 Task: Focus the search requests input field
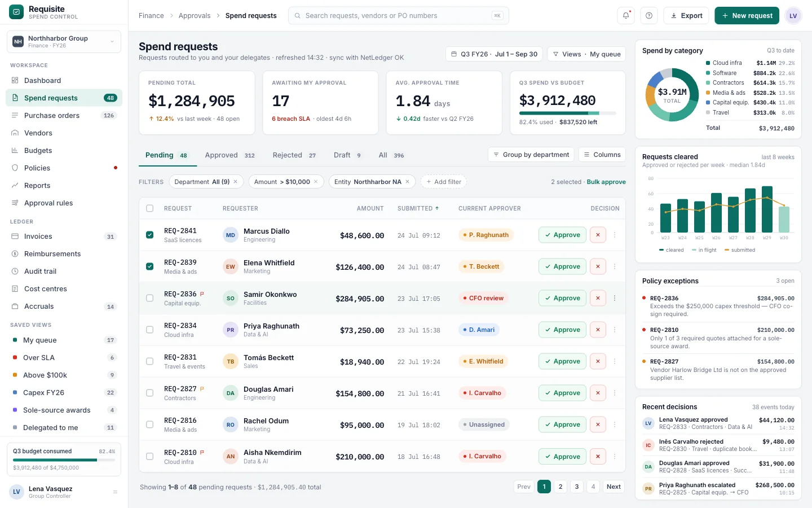tap(398, 16)
